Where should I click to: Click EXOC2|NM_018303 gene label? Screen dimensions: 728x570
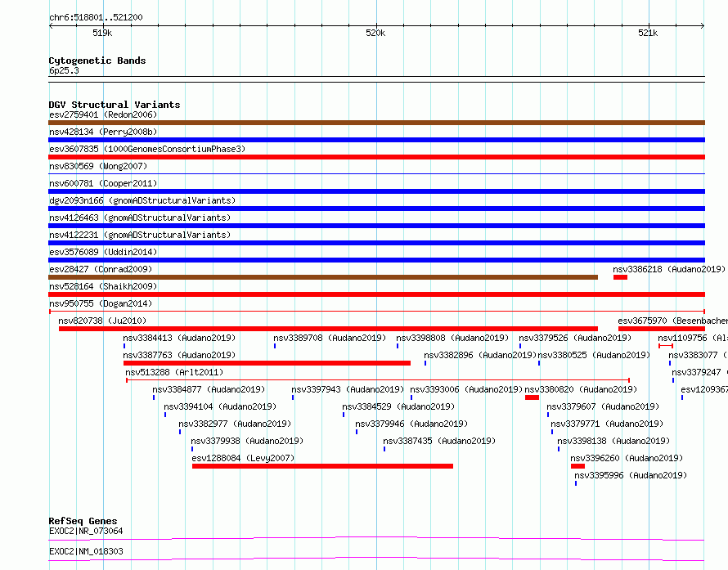pos(86,551)
